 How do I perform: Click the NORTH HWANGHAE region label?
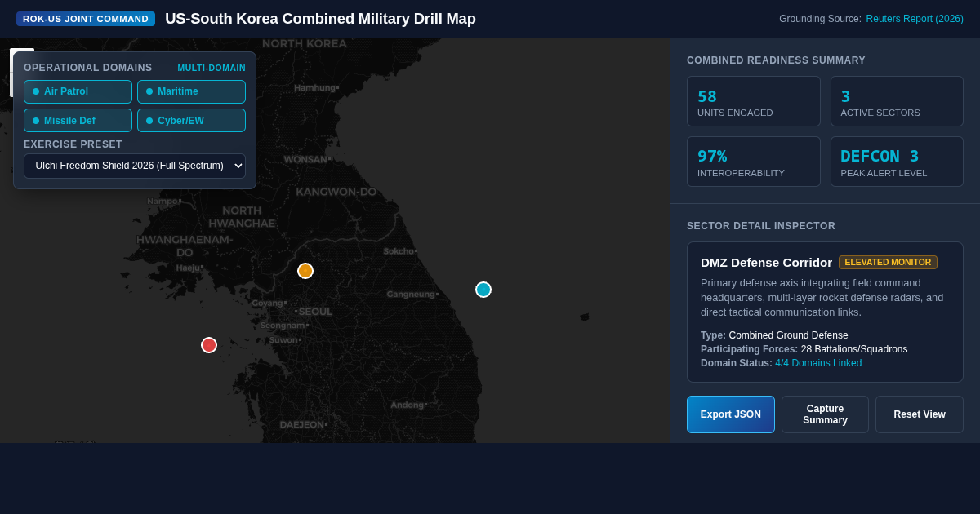click(242, 217)
